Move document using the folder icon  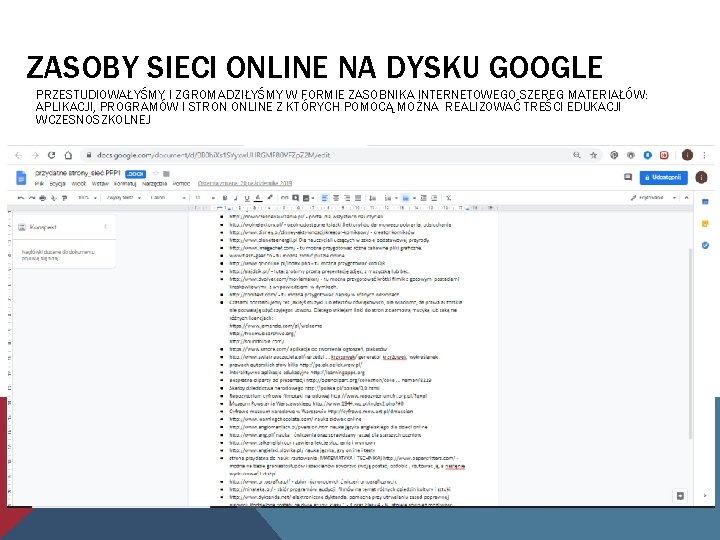(x=166, y=174)
